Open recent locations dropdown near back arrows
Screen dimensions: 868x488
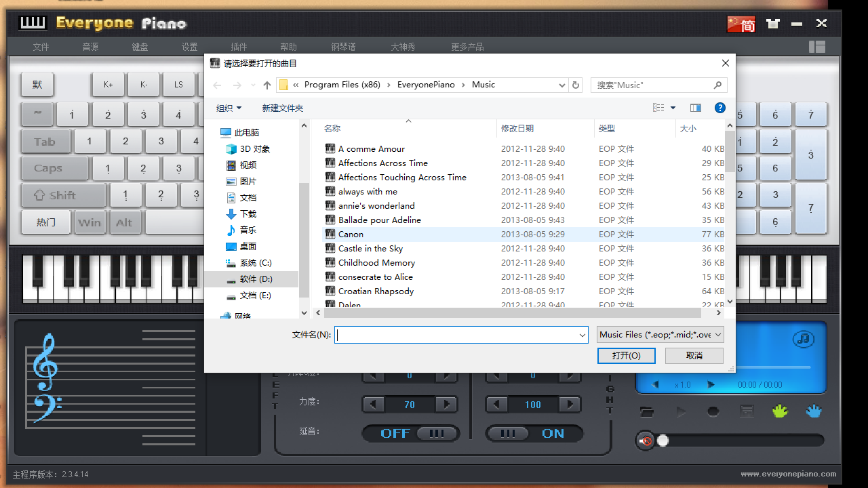(253, 85)
